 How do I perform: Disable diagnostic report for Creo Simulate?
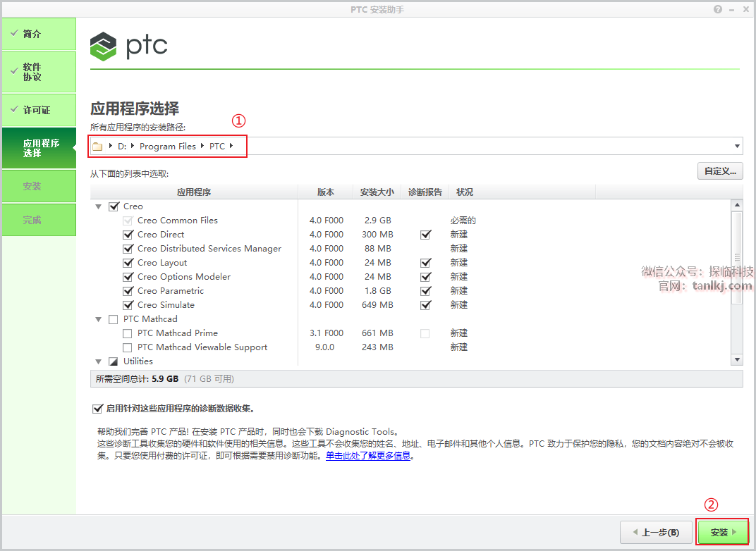(x=425, y=305)
